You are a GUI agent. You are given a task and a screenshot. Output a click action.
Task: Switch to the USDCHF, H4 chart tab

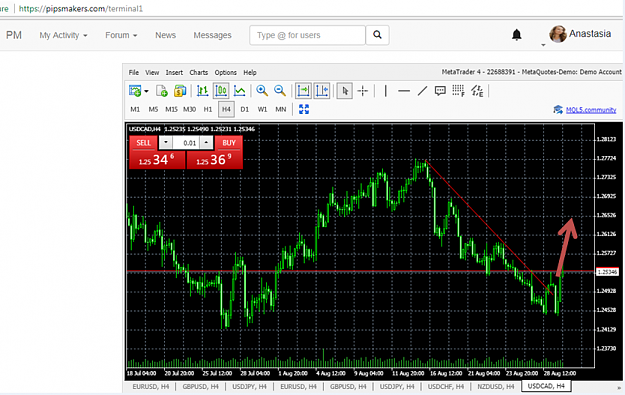446,386
